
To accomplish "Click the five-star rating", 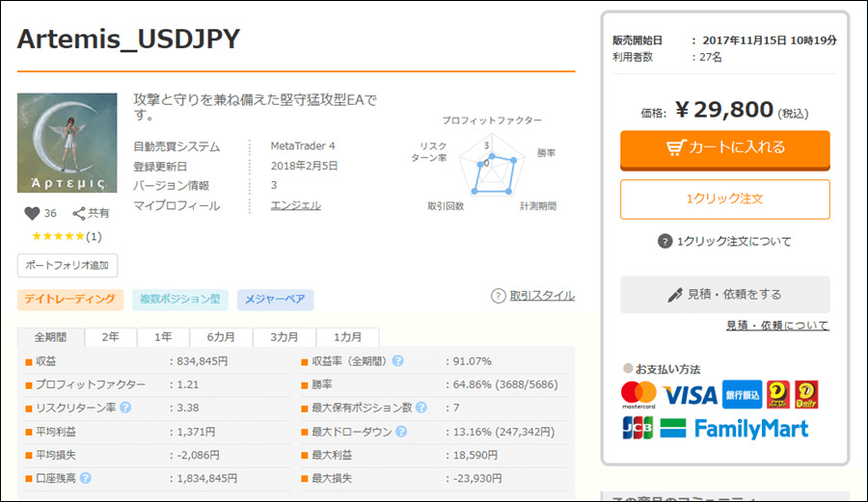I will coord(59,236).
